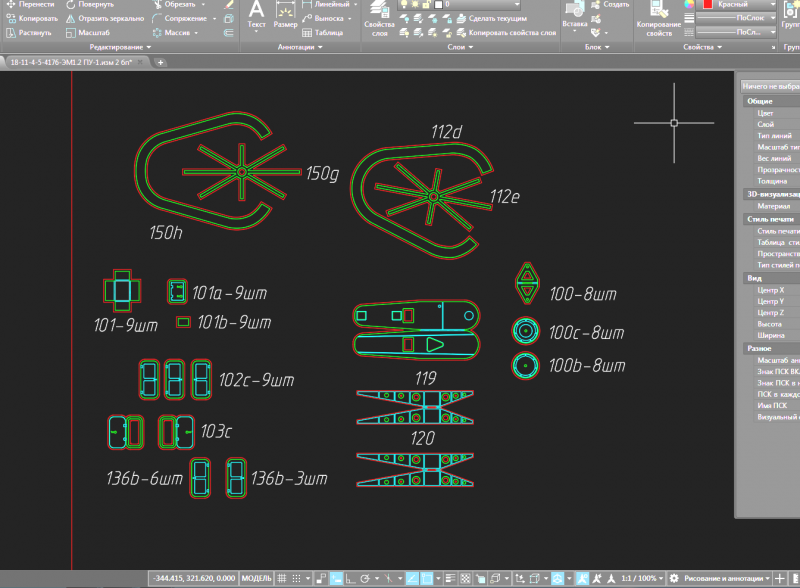800x588 pixels.
Task: Select the Массив (Array) tool
Action: click(x=172, y=33)
